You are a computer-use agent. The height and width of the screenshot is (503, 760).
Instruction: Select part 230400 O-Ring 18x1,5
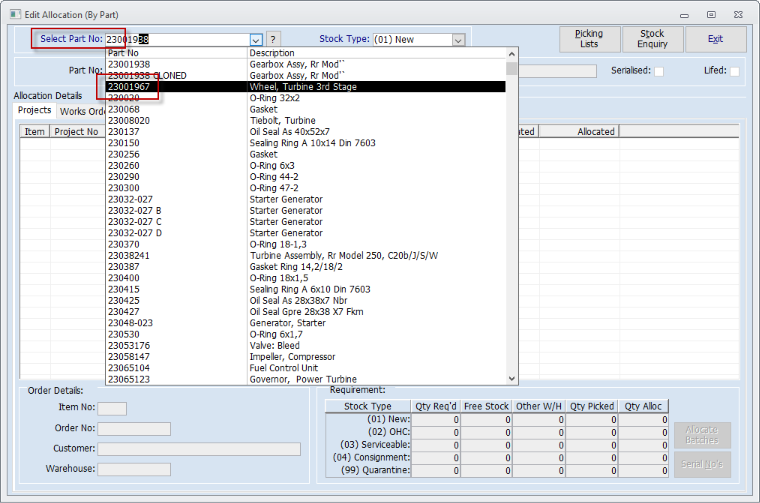[x=305, y=278]
